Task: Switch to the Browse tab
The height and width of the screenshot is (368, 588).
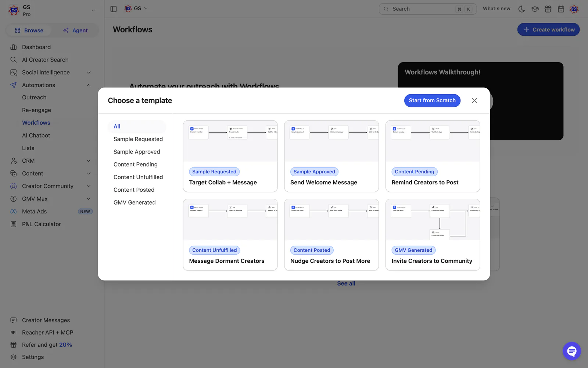Action: [29, 31]
